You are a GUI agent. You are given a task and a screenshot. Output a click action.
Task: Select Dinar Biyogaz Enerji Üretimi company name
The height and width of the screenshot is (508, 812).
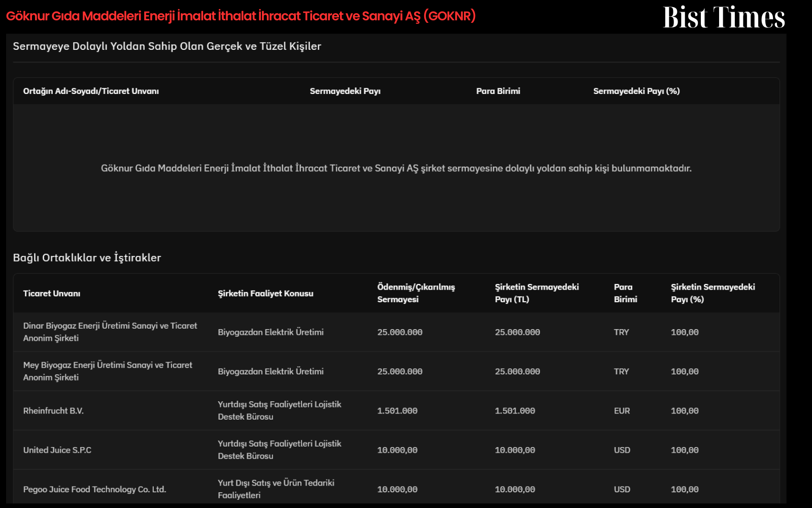click(110, 332)
